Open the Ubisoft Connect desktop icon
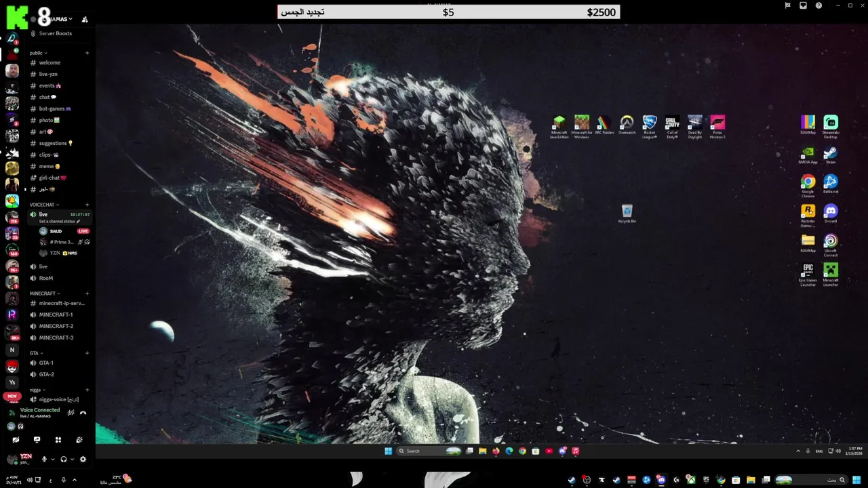 click(831, 245)
